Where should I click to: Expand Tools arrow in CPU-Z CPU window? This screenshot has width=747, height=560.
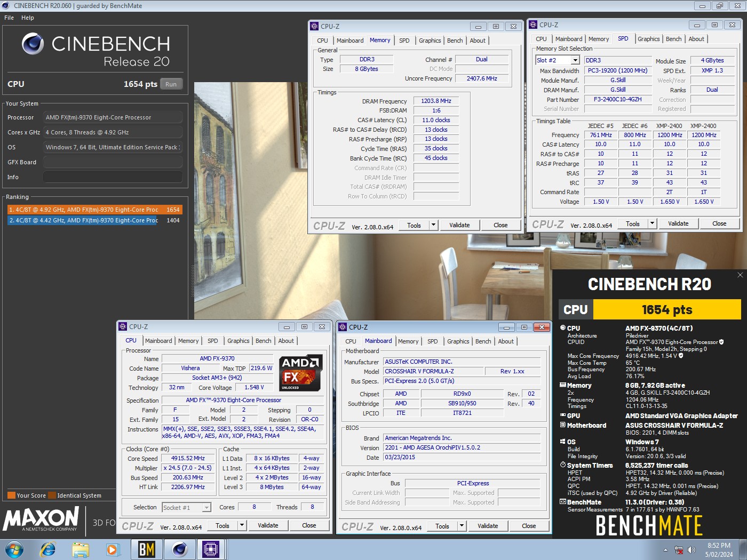242,525
